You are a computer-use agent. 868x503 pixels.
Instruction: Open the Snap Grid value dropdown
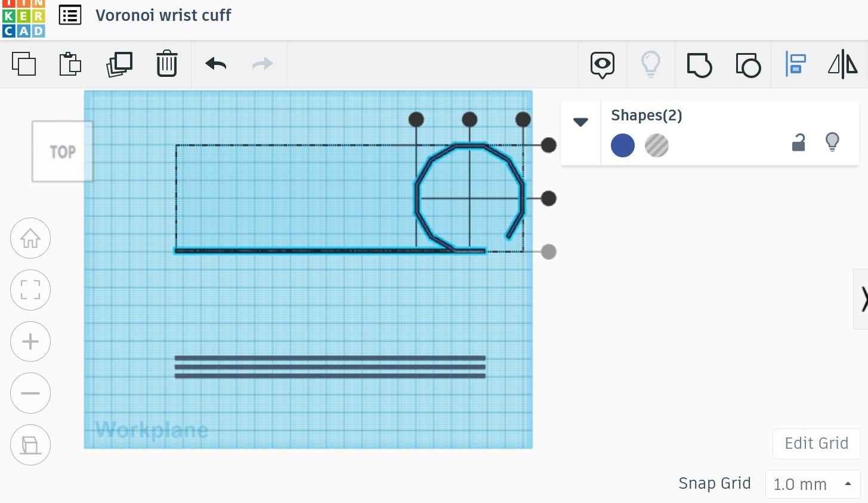tap(848, 484)
